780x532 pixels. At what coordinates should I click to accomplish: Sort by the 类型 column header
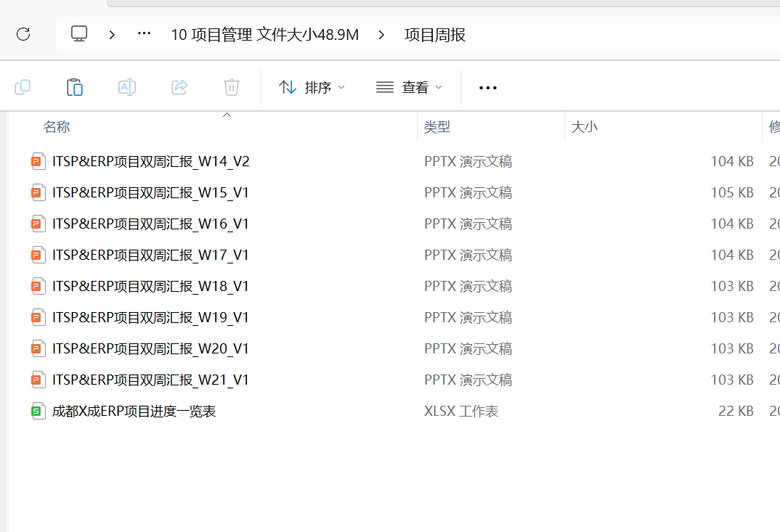coord(437,127)
